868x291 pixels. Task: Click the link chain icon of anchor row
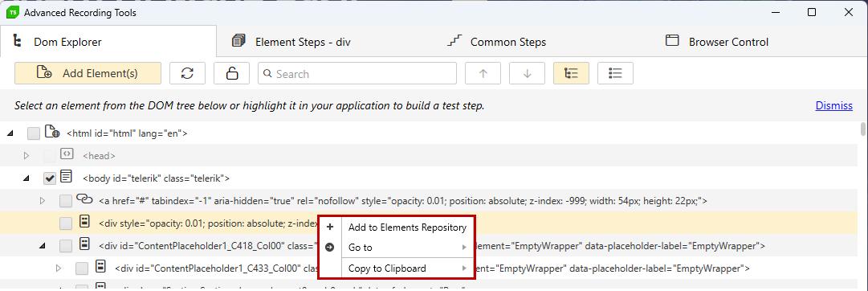[x=84, y=199]
